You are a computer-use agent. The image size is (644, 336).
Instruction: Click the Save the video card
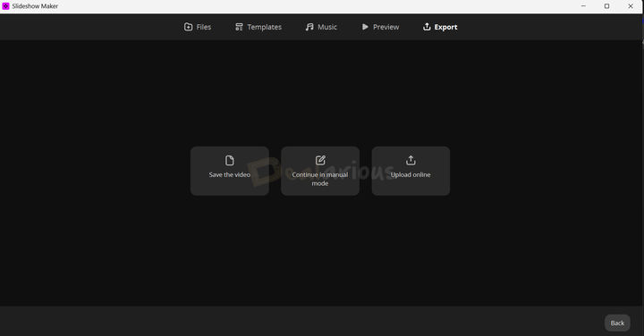(x=230, y=171)
